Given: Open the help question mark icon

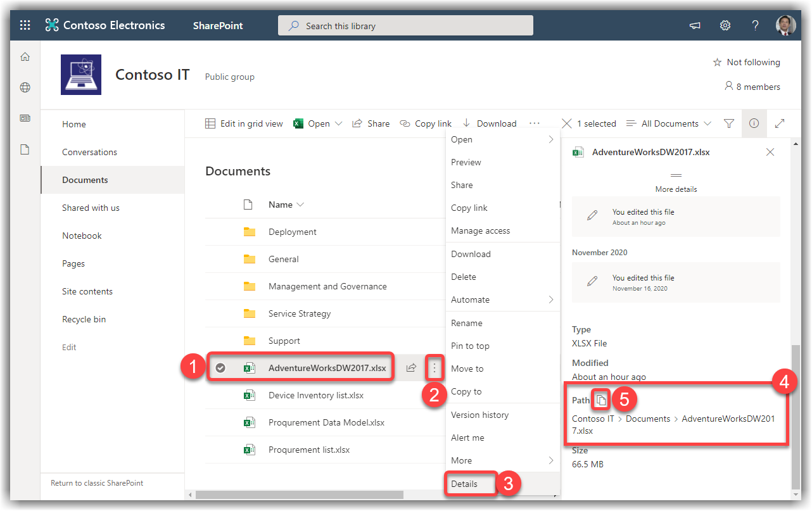Looking at the screenshot, I should point(756,26).
